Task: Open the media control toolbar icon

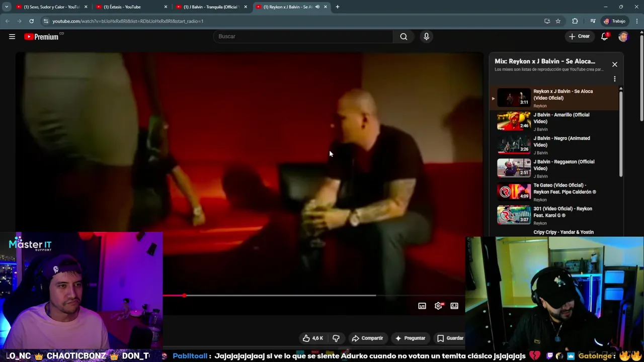Action: [x=593, y=21]
